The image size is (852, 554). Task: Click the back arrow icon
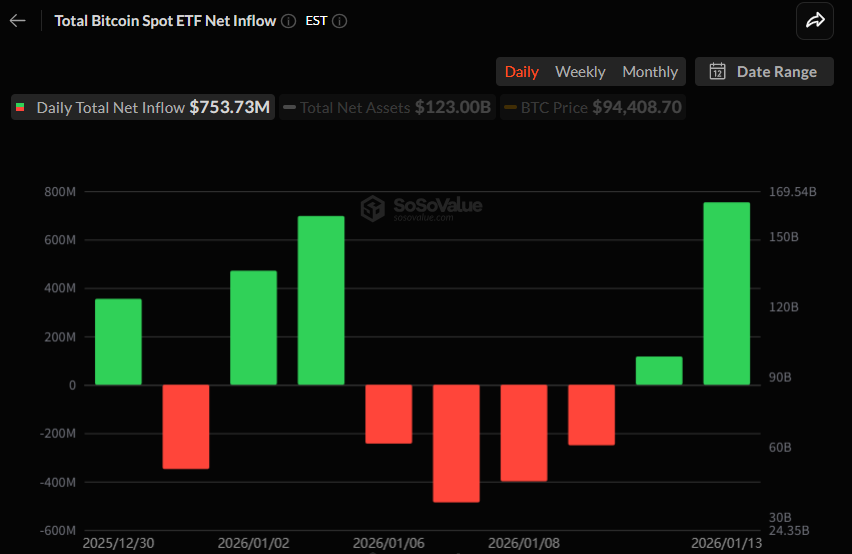click(18, 20)
